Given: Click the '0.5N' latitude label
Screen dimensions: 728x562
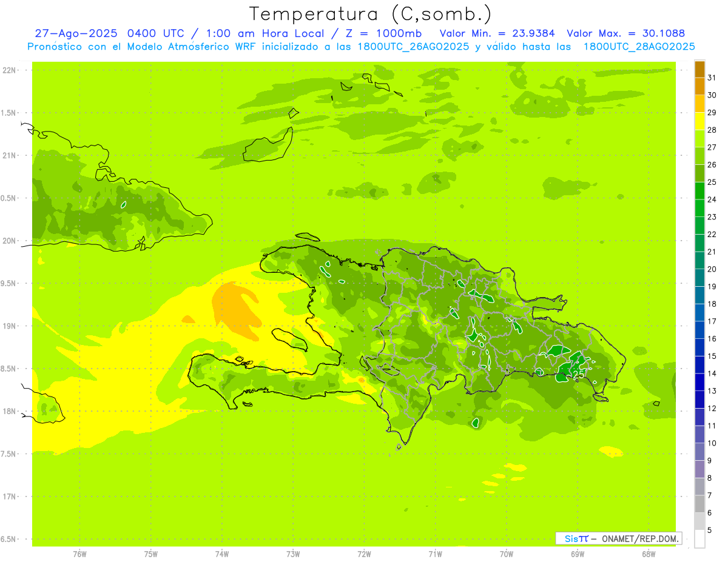Looking at the screenshot, I should [9, 198].
